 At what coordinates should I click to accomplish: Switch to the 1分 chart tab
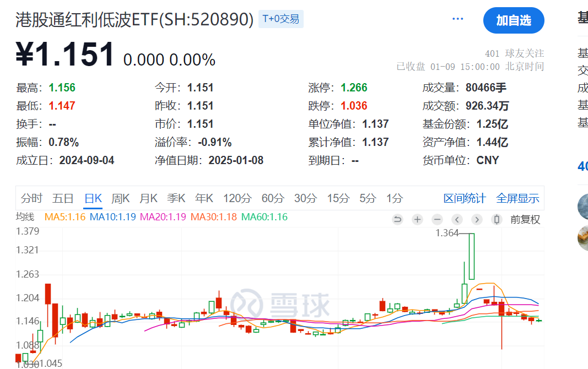point(395,198)
